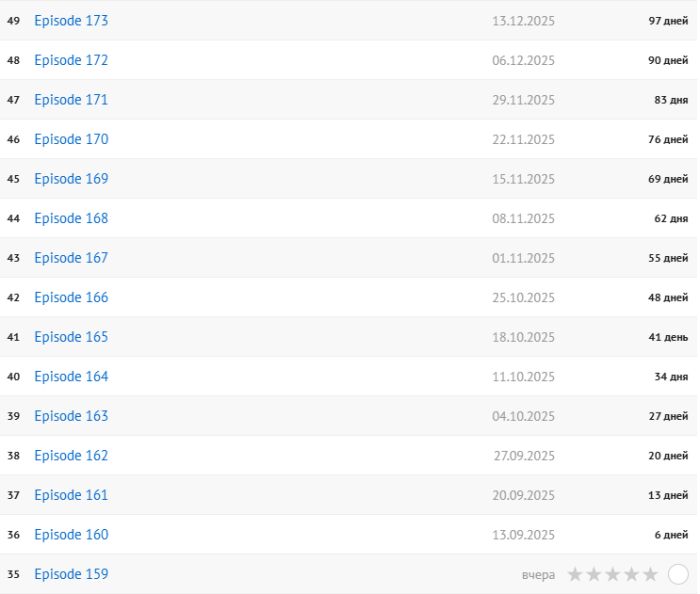
Task: Click the date 11.10.2025
Action: pyautogui.click(x=523, y=377)
